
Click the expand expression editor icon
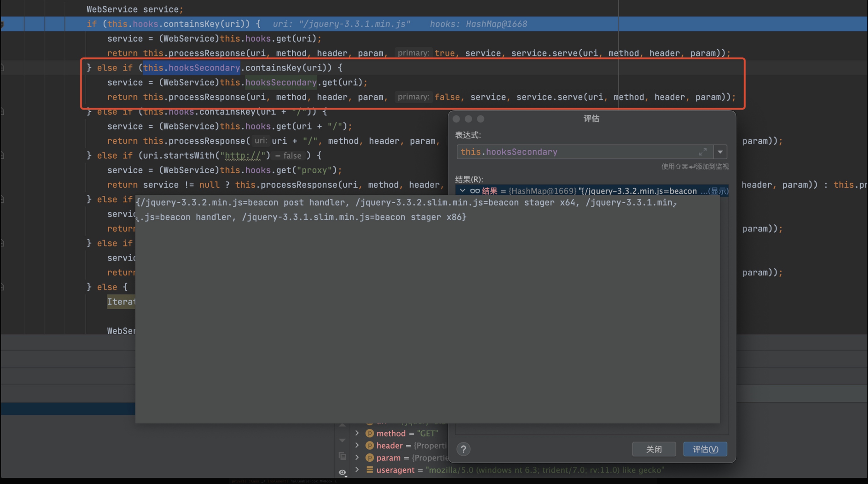pyautogui.click(x=702, y=152)
